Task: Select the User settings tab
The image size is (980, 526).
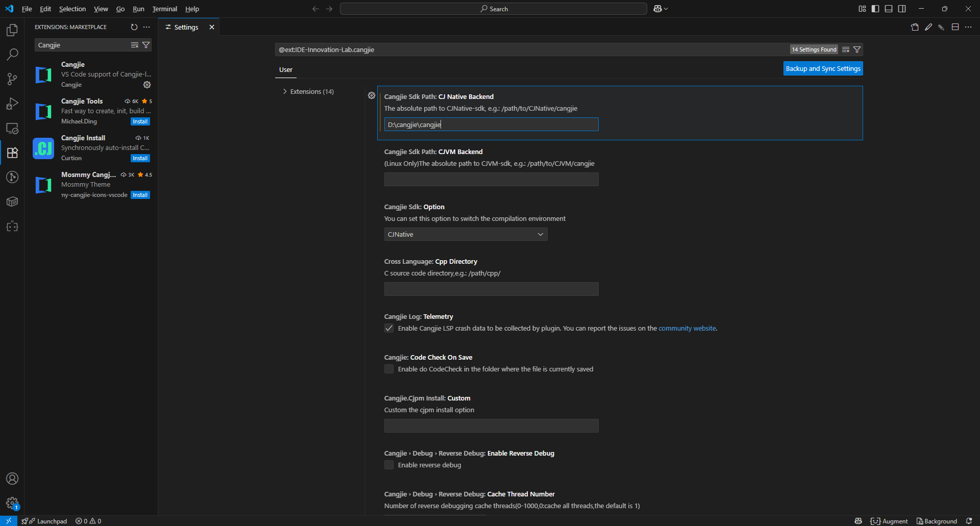Action: (x=286, y=70)
